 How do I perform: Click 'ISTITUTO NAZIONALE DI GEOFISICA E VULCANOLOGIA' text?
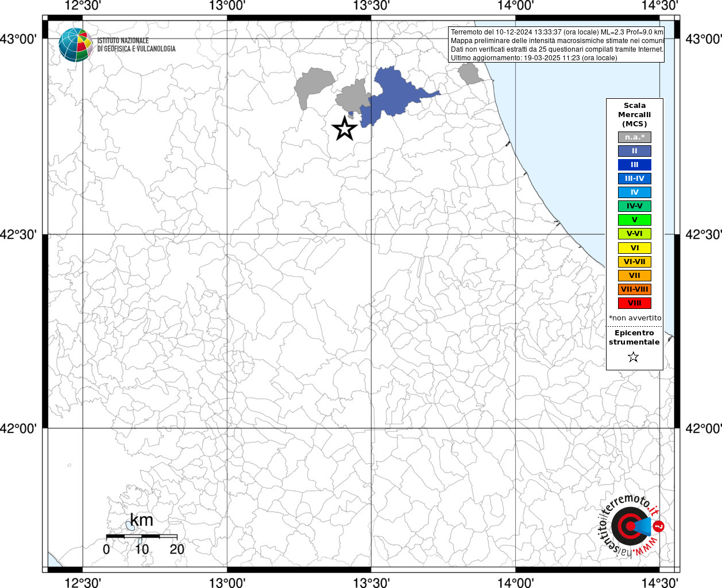click(x=136, y=45)
